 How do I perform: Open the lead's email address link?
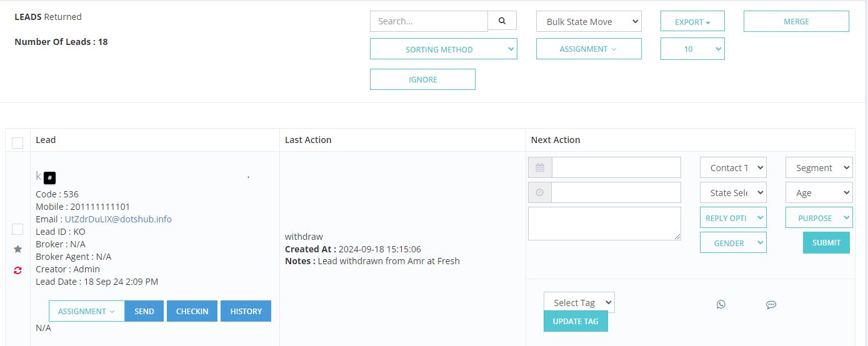tap(118, 219)
